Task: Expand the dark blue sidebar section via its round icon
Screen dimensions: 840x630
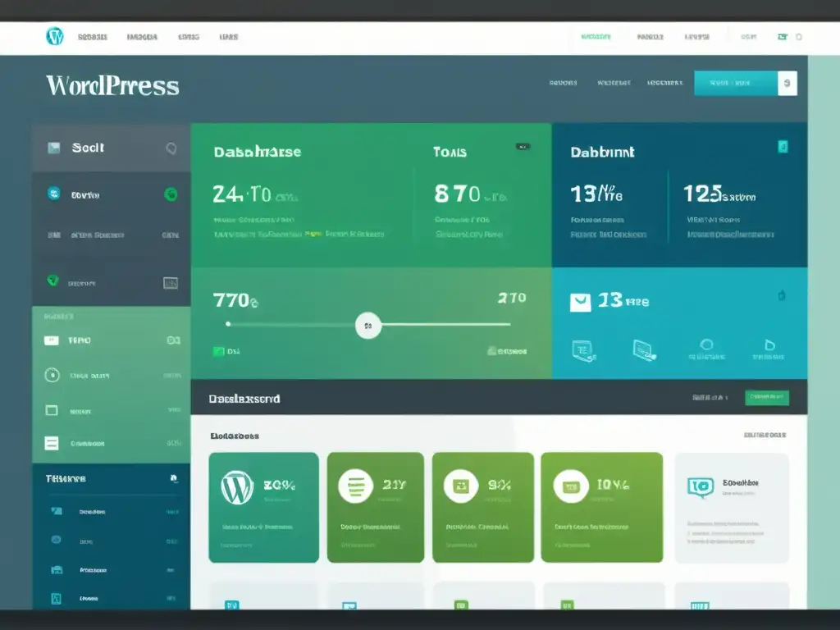Action: point(173,478)
